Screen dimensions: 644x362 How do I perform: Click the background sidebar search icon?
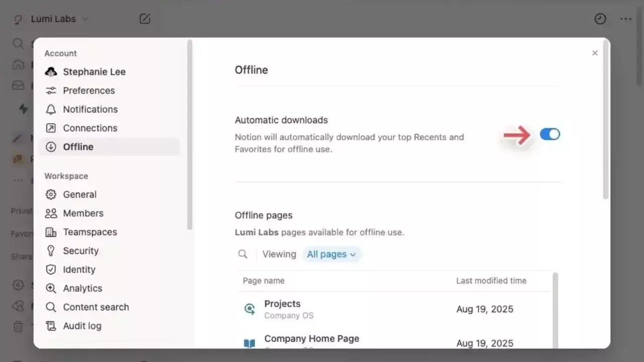pos(18,44)
